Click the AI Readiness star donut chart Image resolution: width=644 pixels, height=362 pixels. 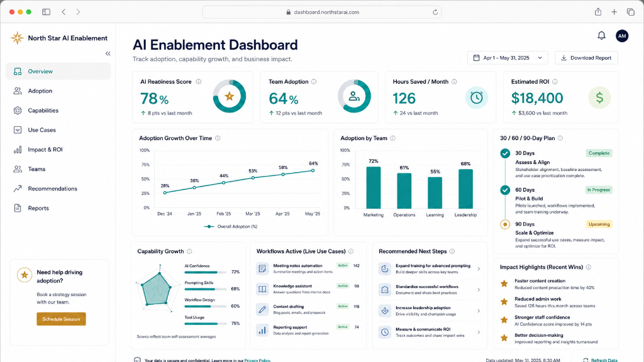(229, 96)
